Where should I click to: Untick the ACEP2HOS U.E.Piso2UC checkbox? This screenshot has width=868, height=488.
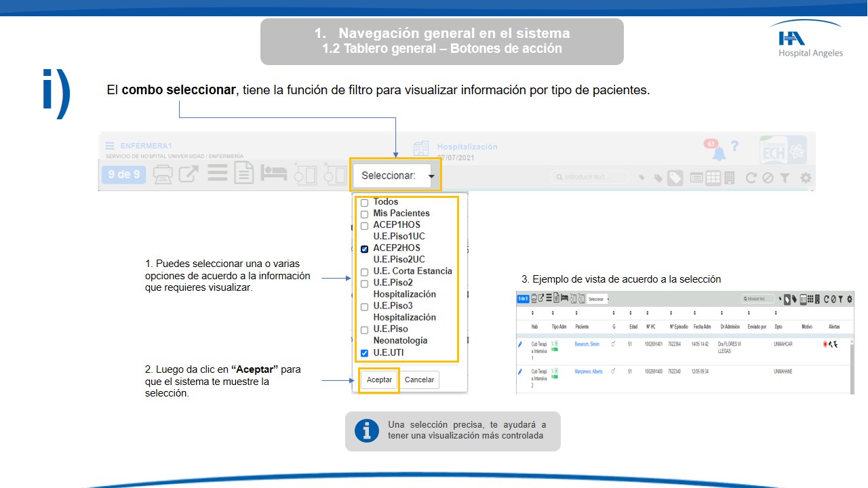365,249
